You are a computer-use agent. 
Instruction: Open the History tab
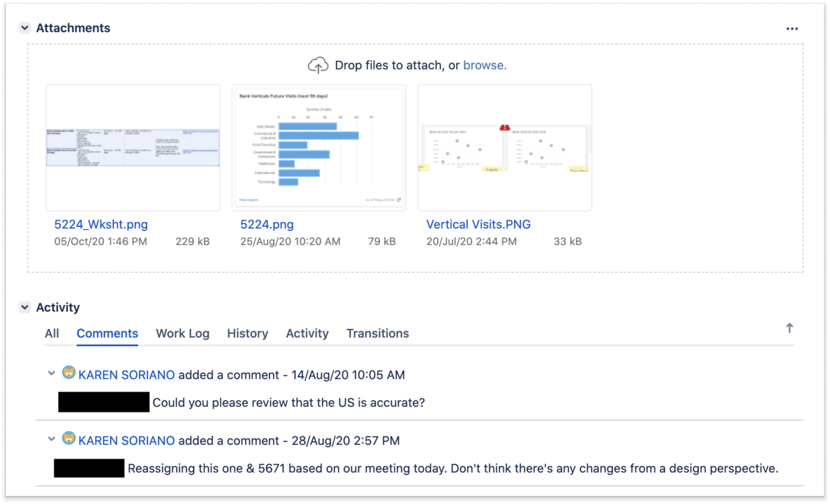tap(248, 333)
